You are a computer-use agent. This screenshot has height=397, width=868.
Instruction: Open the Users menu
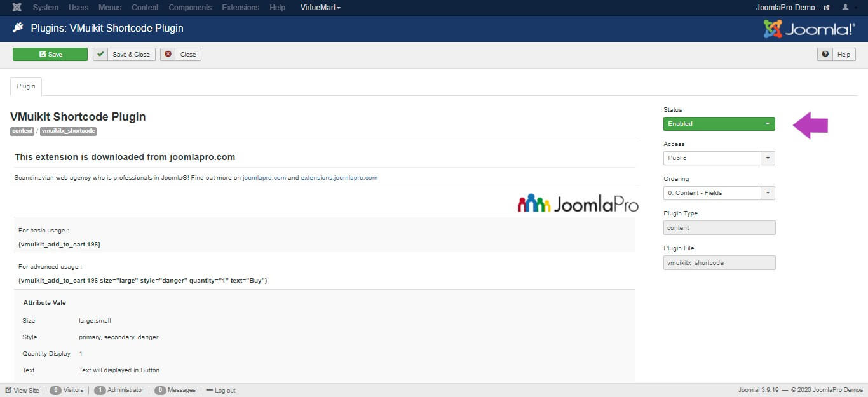point(78,8)
